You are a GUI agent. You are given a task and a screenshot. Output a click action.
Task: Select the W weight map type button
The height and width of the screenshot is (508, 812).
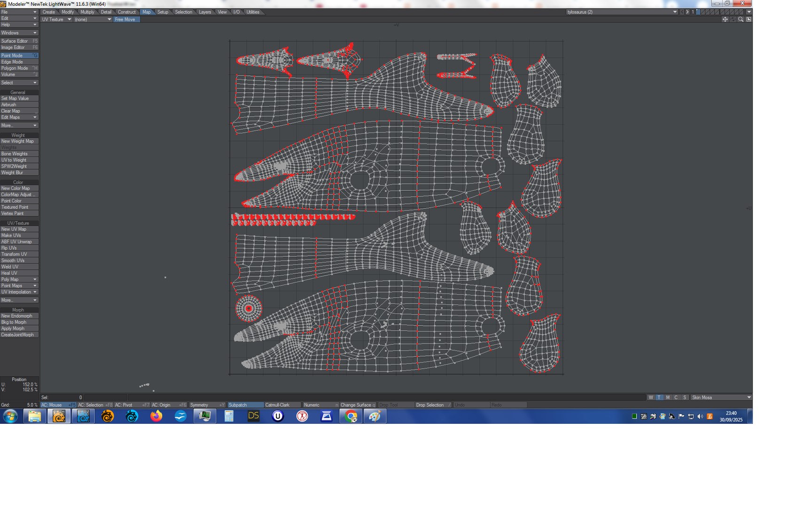(651, 397)
